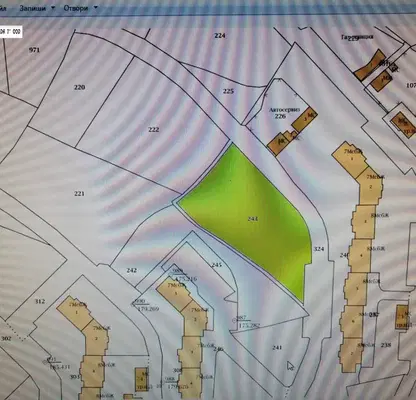Click the Автосервиз label on parcel 226

285,109
